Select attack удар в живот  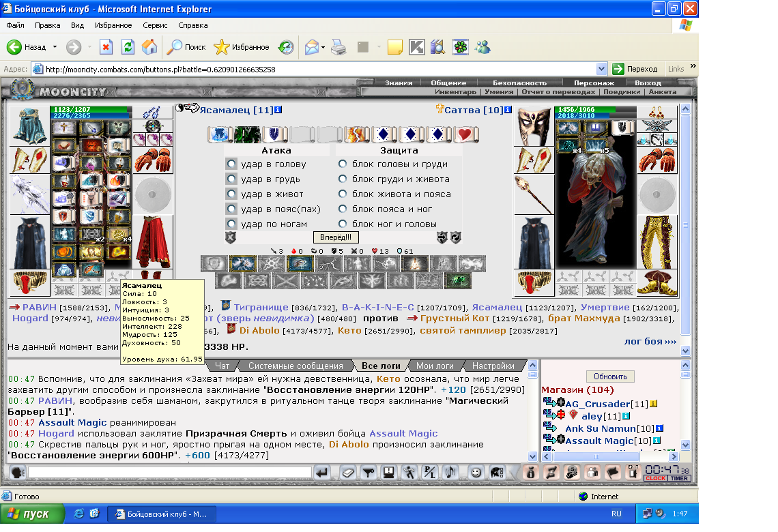[231, 194]
